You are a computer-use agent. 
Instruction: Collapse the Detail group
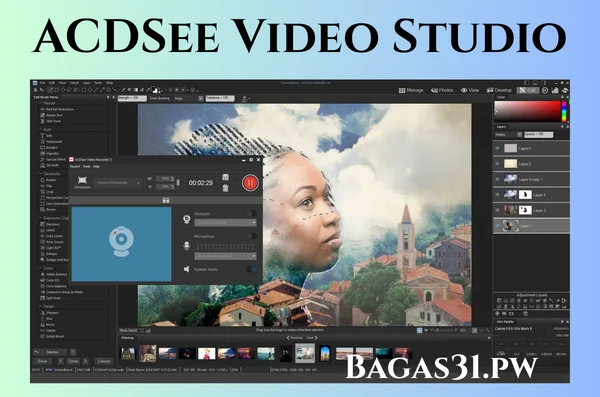pos(41,306)
